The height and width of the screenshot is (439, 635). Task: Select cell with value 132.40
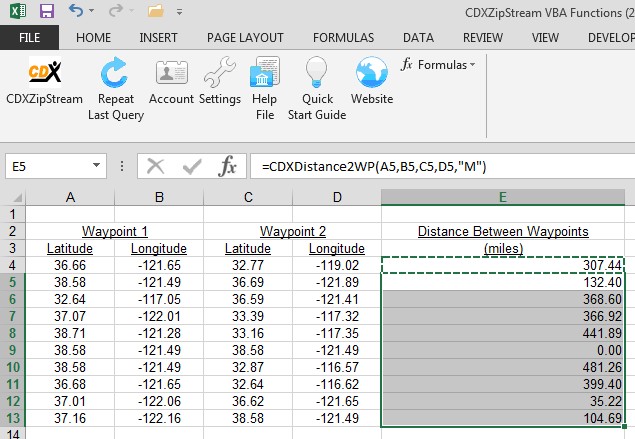pyautogui.click(x=503, y=282)
